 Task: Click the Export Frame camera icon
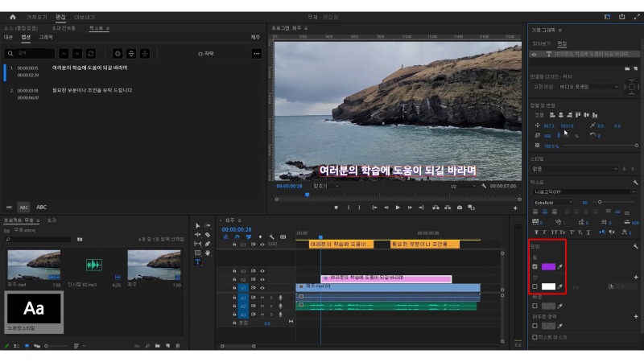point(459,207)
